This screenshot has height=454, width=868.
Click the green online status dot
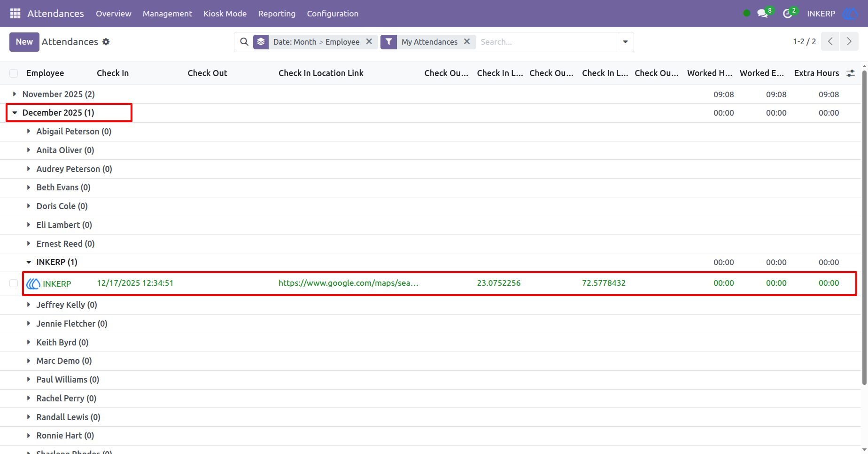click(747, 13)
